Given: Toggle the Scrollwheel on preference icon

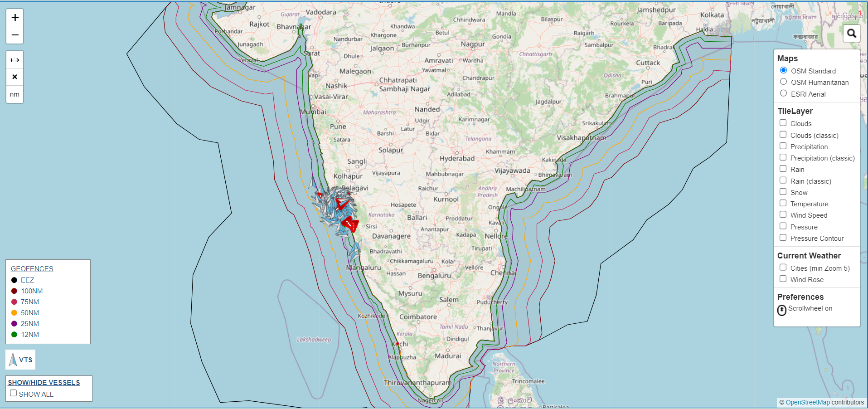Looking at the screenshot, I should click(x=782, y=310).
